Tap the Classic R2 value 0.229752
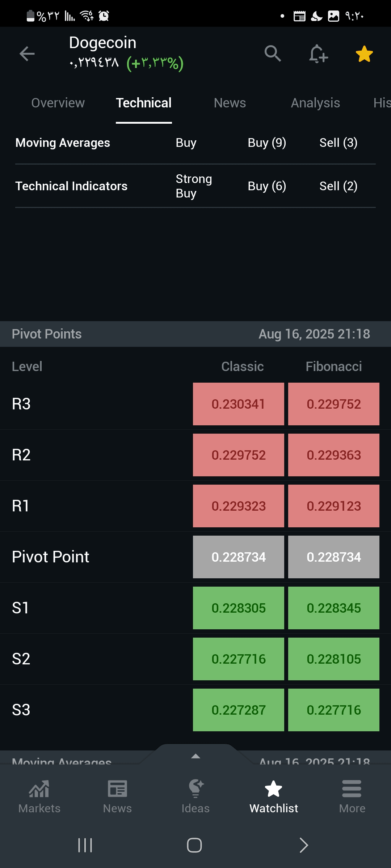Viewport: 391px width, 868px height. [239, 455]
